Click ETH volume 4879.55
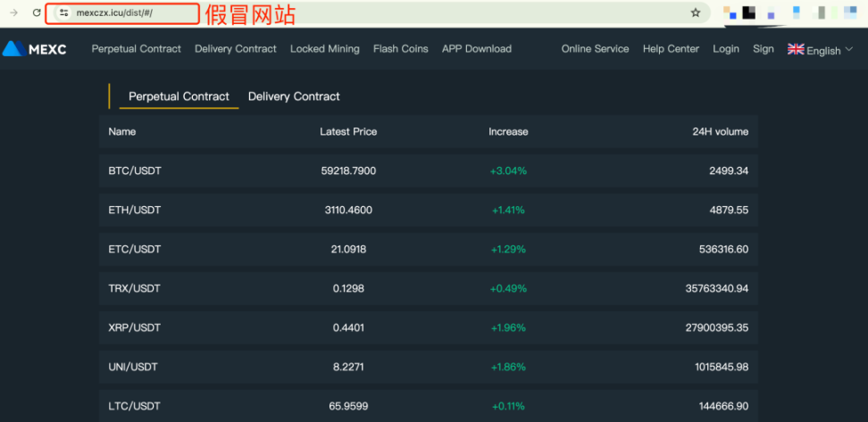Image resolution: width=868 pixels, height=422 pixels. [x=729, y=211]
